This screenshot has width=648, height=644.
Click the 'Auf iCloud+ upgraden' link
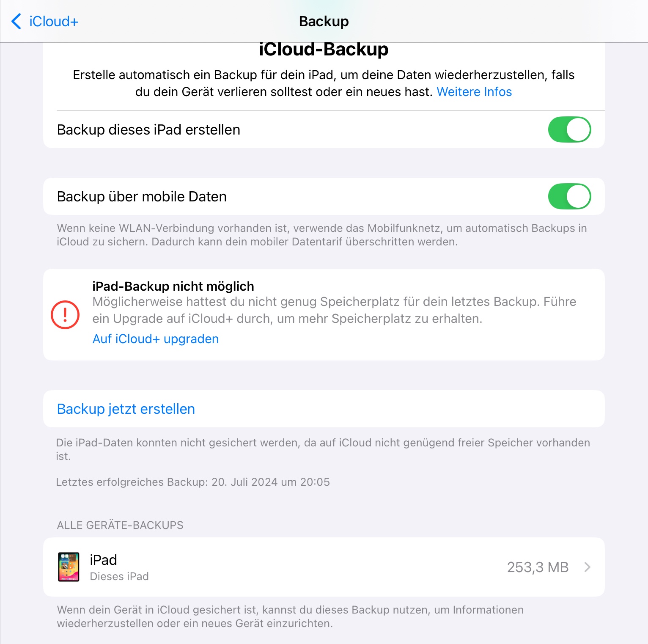155,339
